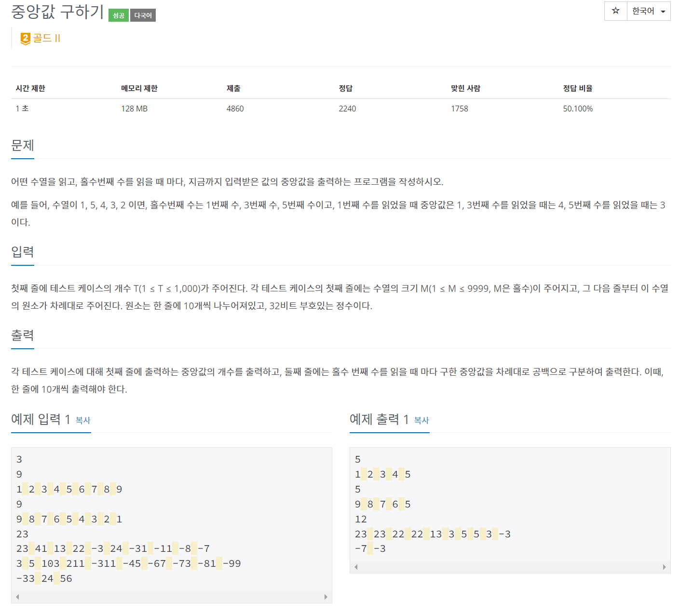Click the 문제 section heading
This screenshot has height=616, width=693.
23,145
